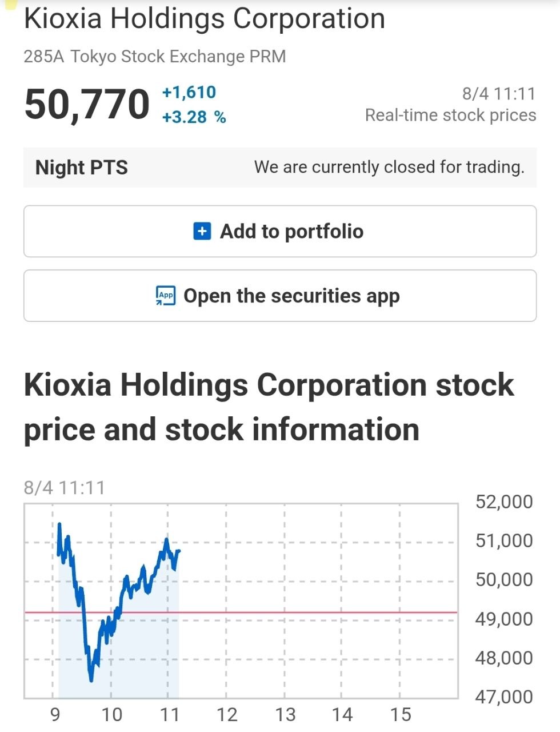Click 285A Tokyo Stock Exchange PRM text
This screenshot has height=732, width=560.
click(155, 57)
